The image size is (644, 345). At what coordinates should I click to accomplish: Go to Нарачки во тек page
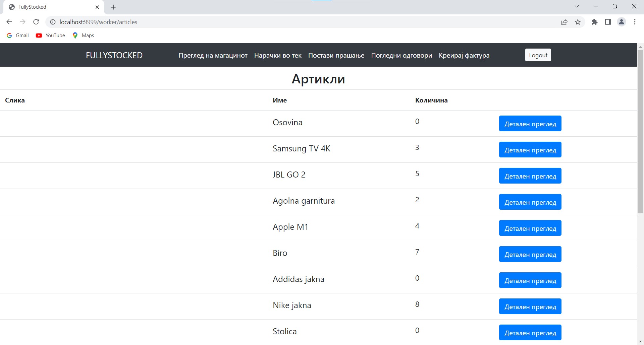click(278, 56)
